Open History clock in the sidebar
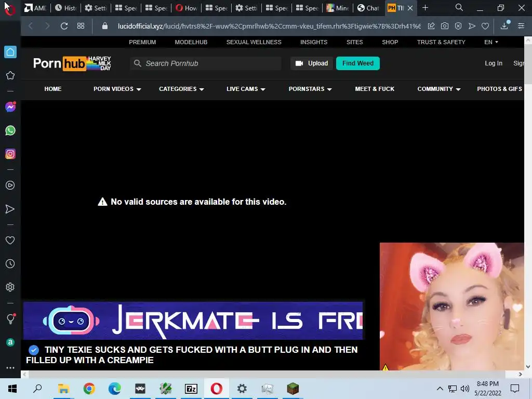This screenshot has height=399, width=532. (x=10, y=263)
